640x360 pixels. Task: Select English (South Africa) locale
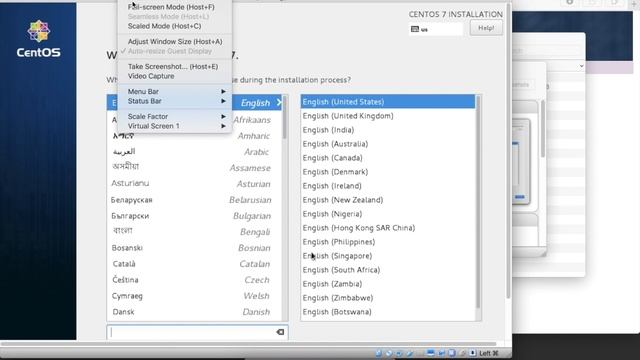388,270
